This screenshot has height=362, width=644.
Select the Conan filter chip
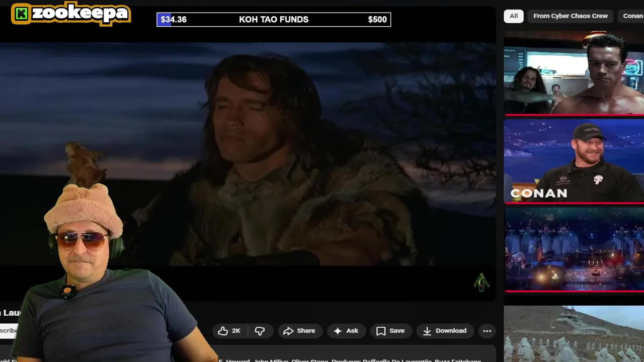click(x=632, y=16)
